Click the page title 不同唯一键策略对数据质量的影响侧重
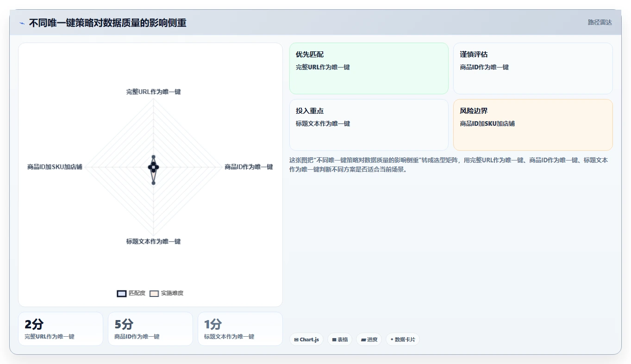Image resolution: width=631 pixels, height=364 pixels. (x=107, y=23)
